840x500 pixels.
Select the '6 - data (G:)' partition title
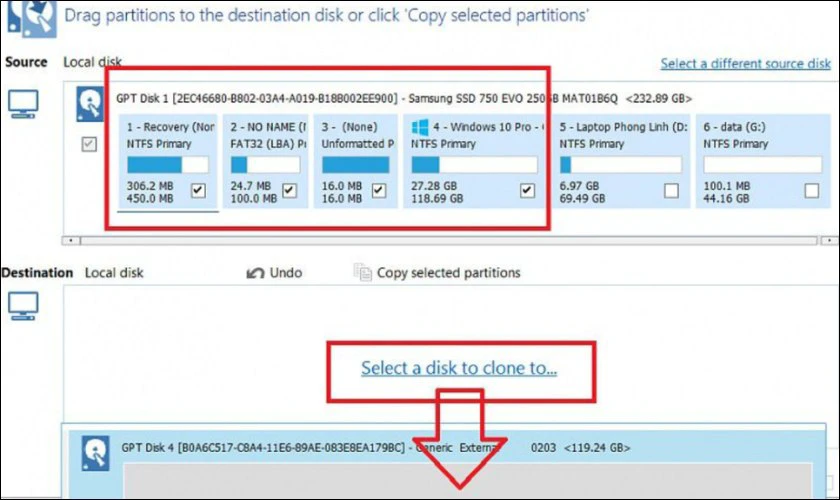734,127
